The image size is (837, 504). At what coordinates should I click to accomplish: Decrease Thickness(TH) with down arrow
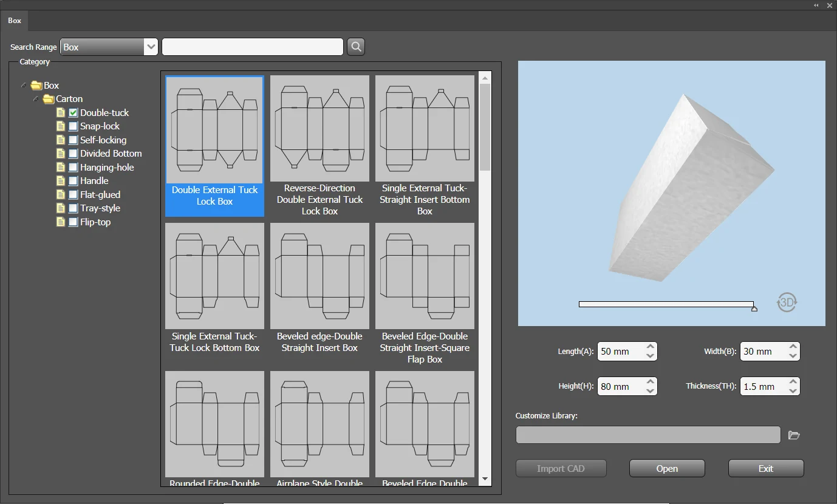[793, 391]
